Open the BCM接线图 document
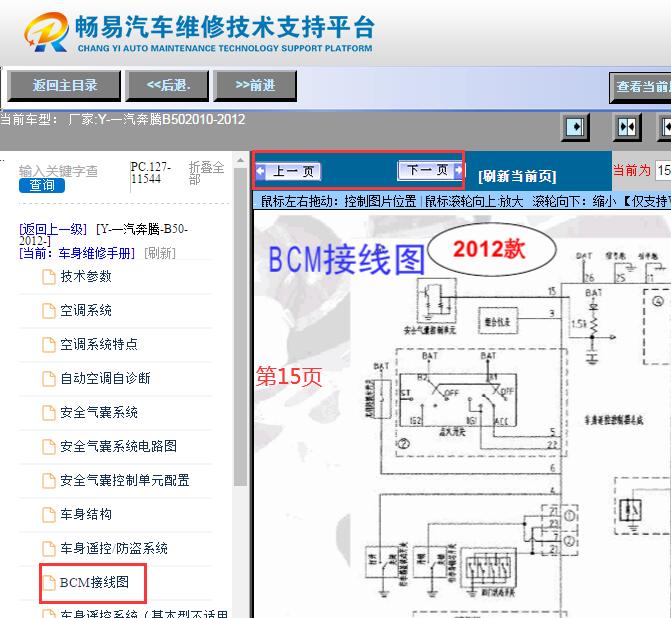This screenshot has height=618, width=671. 94,582
